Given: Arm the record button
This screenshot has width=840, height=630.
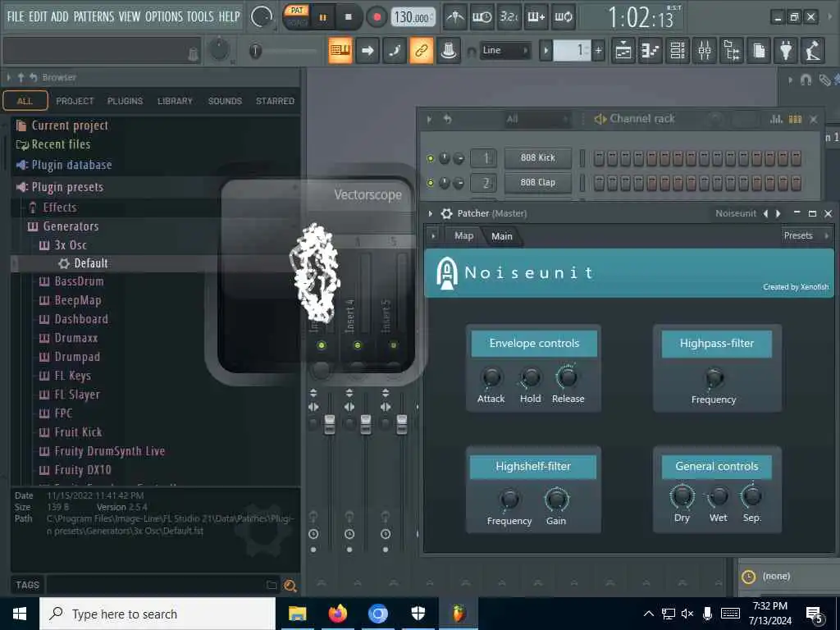Looking at the screenshot, I should [377, 17].
